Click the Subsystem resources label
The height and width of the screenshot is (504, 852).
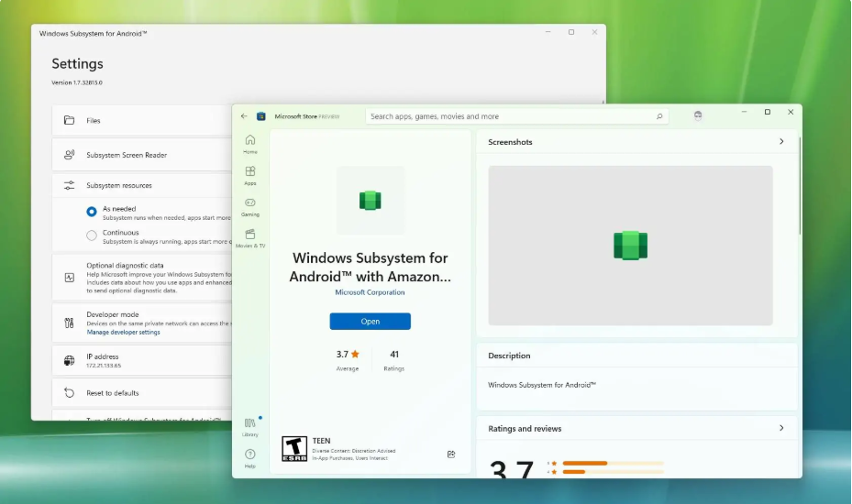pos(119,185)
